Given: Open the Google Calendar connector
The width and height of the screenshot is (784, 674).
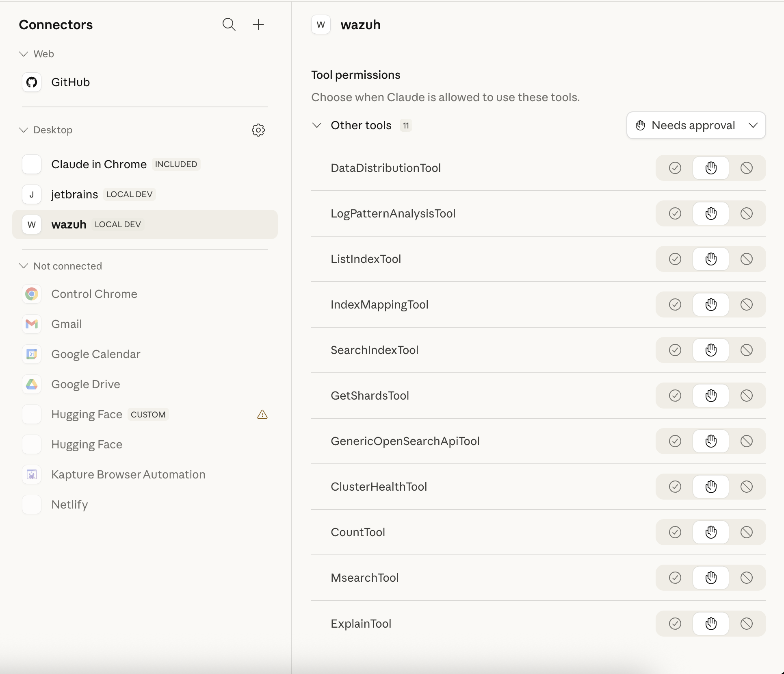Looking at the screenshot, I should [95, 354].
